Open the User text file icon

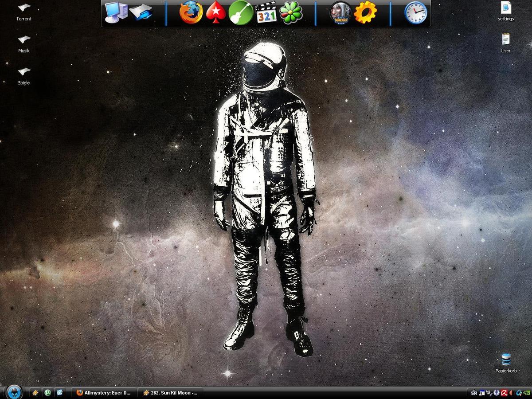506,40
